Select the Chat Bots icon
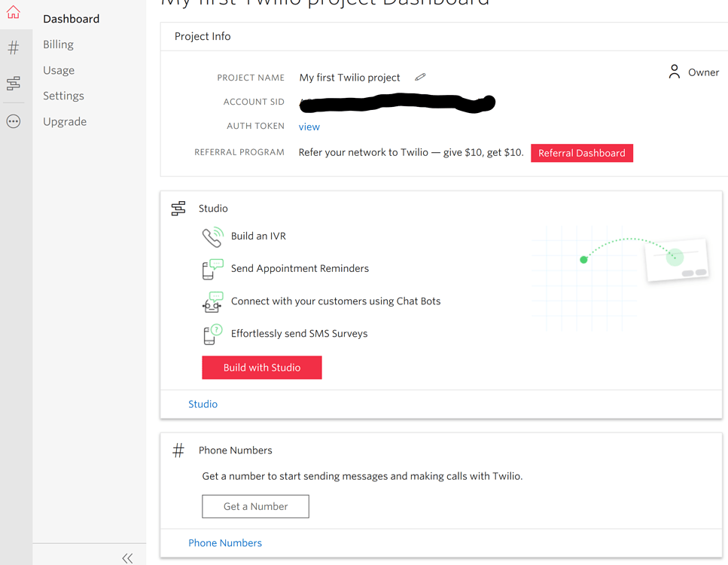 [212, 301]
